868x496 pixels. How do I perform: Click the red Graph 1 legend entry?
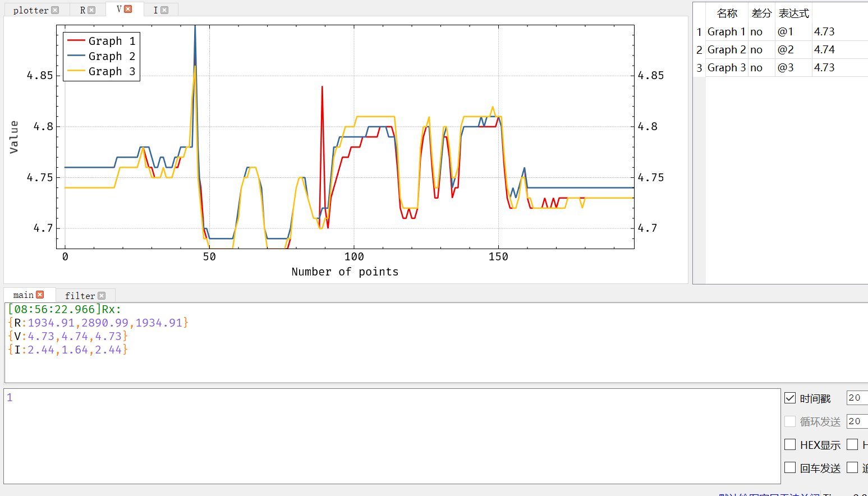point(102,41)
